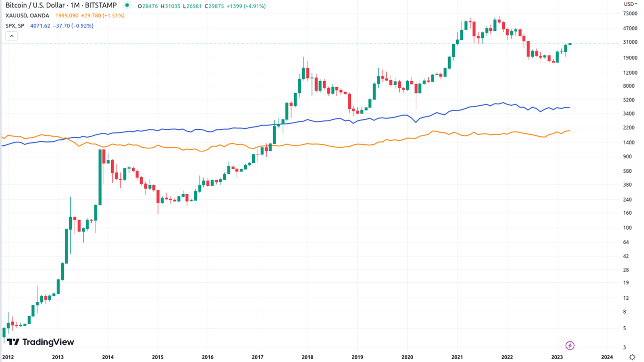Click the TradingView logo

tap(40, 342)
